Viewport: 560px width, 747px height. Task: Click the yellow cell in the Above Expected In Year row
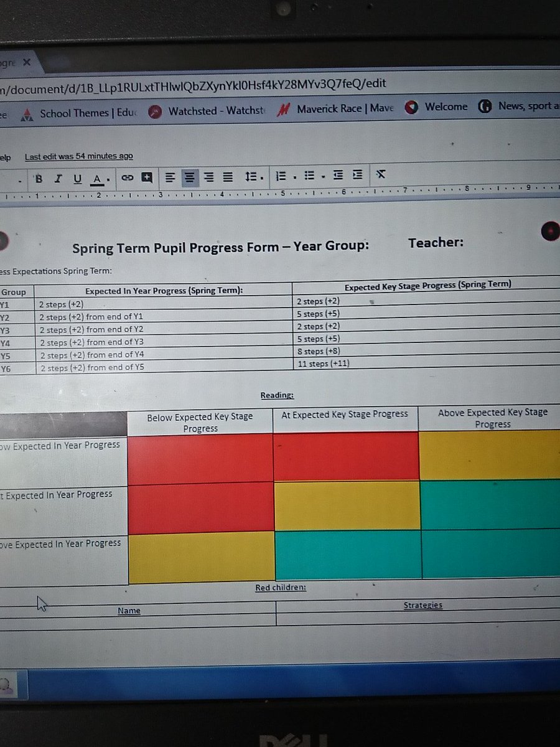click(x=201, y=557)
